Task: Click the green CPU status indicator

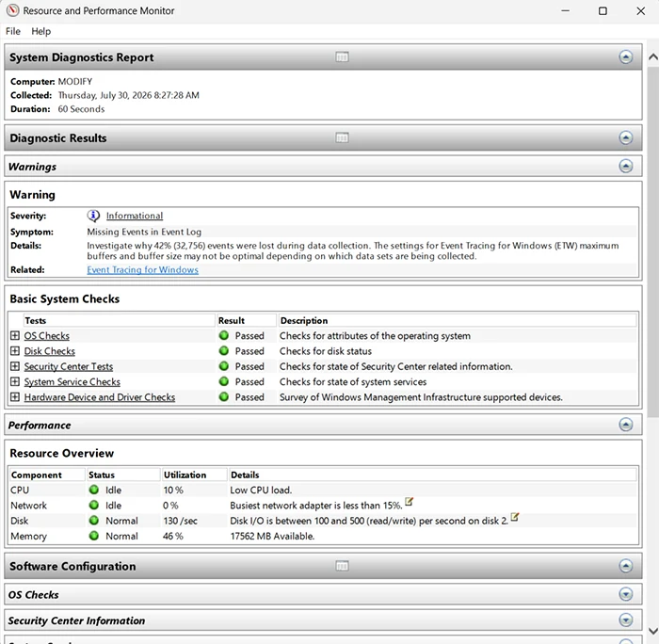Action: click(x=94, y=490)
